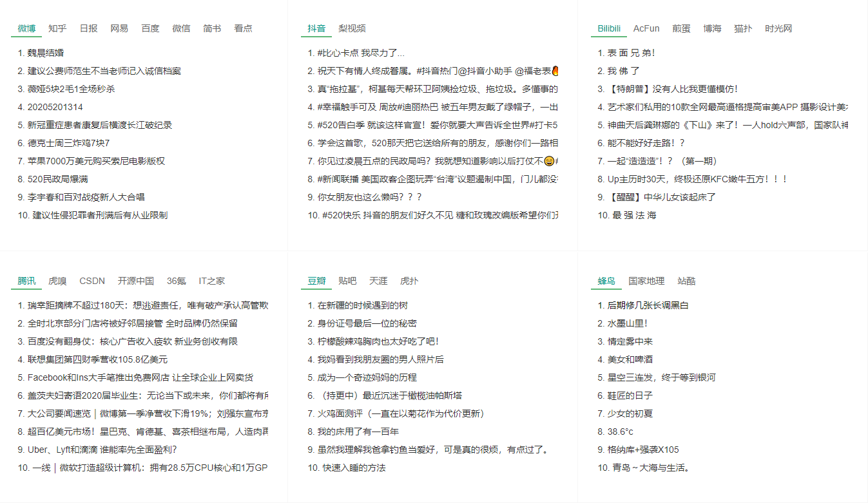Open the 日报 tab
The image size is (868, 503).
[x=88, y=28]
